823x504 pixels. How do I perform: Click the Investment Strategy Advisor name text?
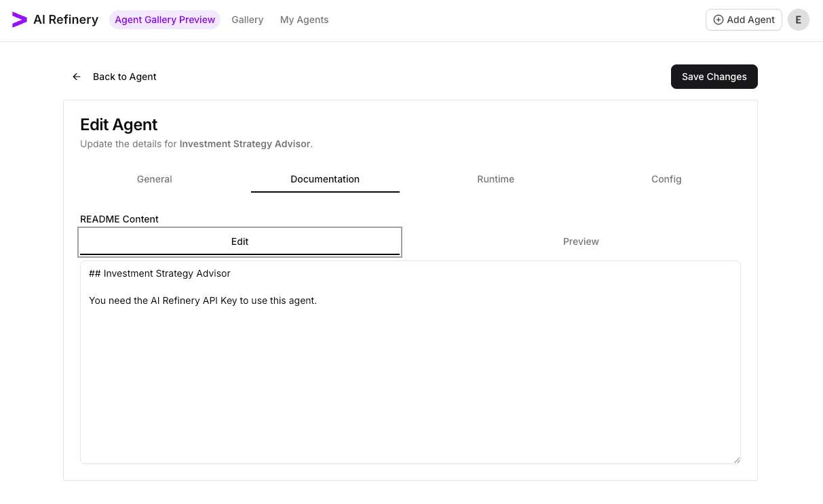click(x=245, y=144)
